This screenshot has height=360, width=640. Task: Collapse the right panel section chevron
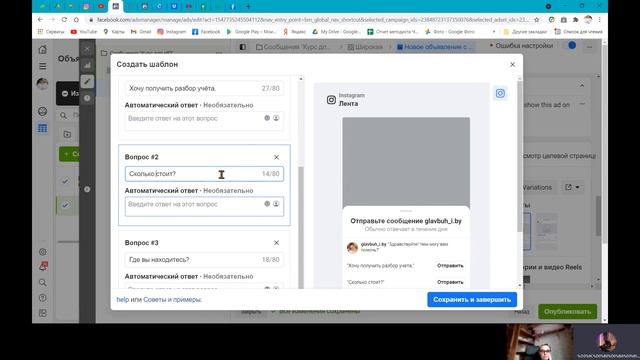click(x=582, y=86)
